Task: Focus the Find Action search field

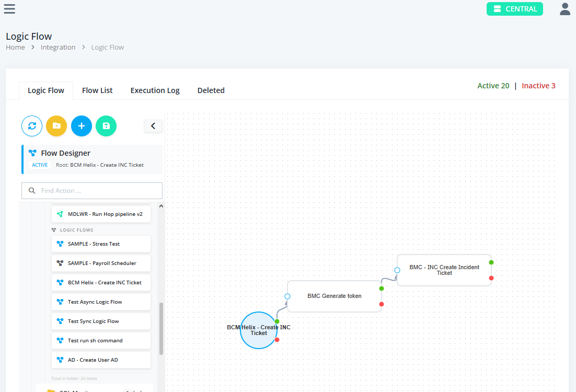Action: pos(92,191)
